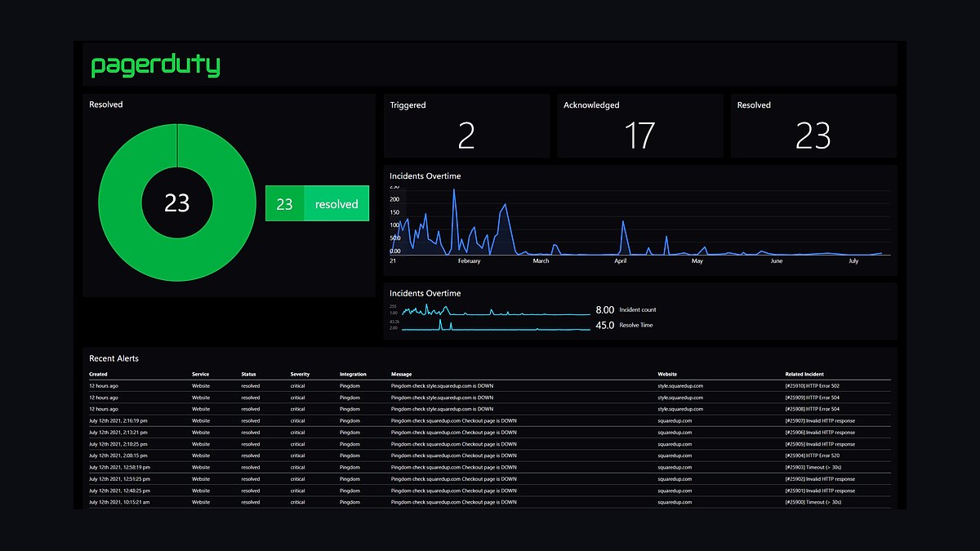Image resolution: width=980 pixels, height=551 pixels.
Task: Click the pagerduty logo
Action: pos(155,66)
